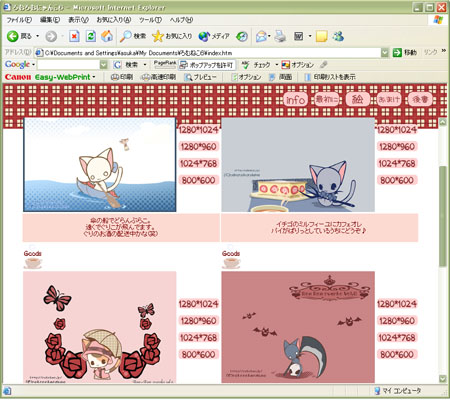The image size is (450, 400).
Task: Open the yellow Discuss note icon
Action: click(x=321, y=36)
